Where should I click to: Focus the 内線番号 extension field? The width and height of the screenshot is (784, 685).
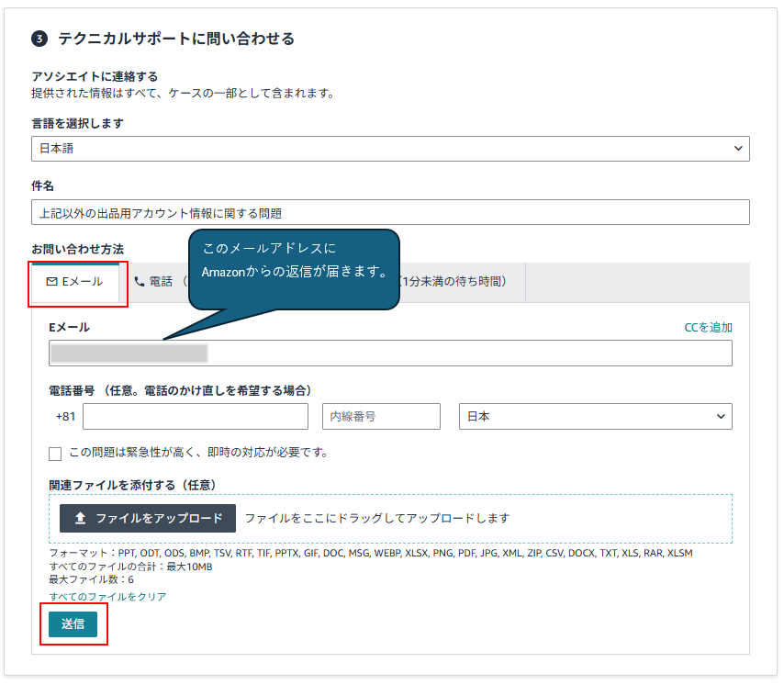381,417
